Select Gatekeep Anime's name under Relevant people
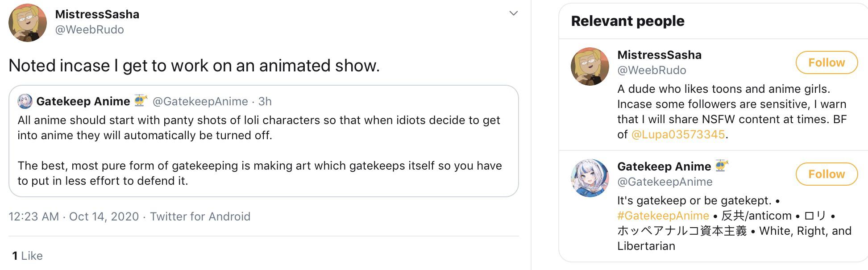Viewport: 868px width, 270px height. click(x=664, y=166)
